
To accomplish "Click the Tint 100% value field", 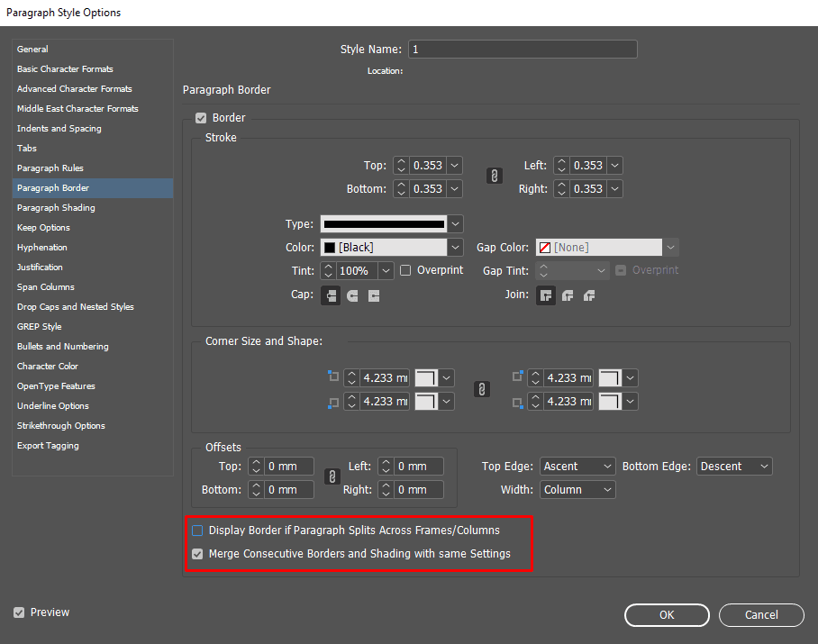I will (x=358, y=270).
